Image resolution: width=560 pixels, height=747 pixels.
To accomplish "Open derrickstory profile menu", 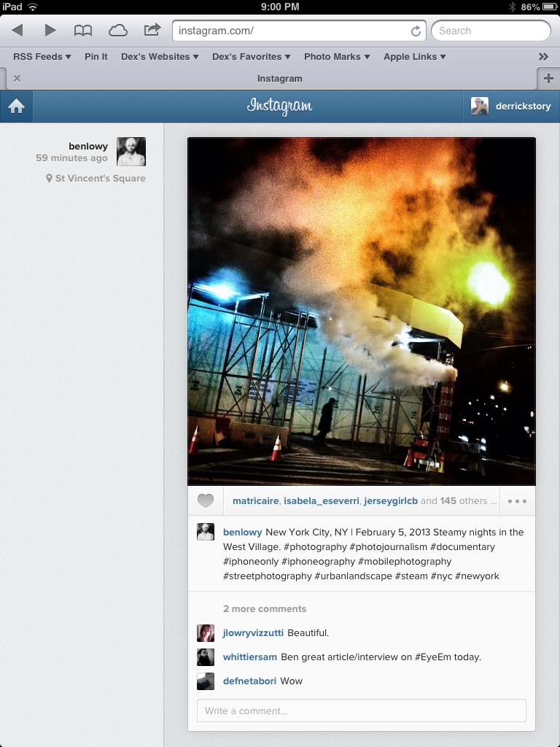I will 511,107.
